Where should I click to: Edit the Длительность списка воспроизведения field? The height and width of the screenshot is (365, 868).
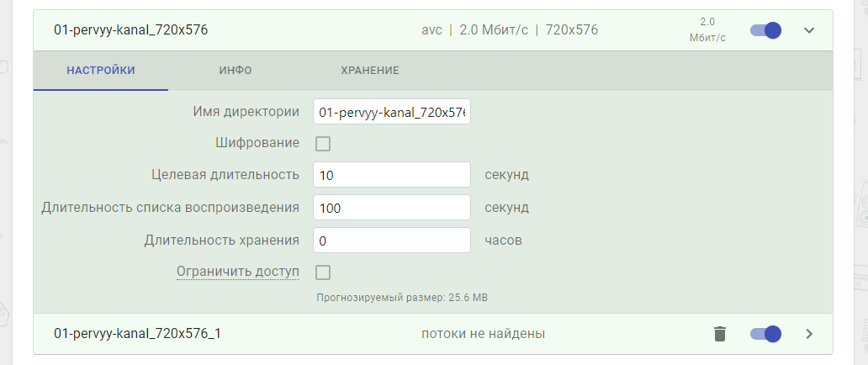pyautogui.click(x=392, y=208)
